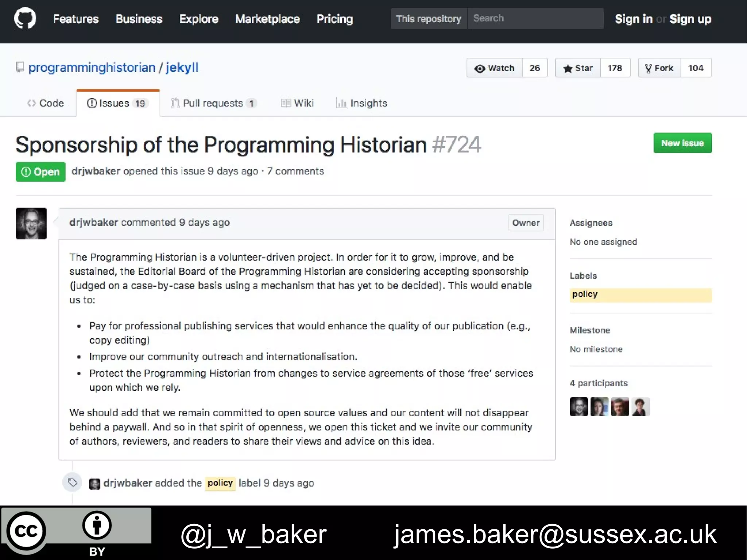Click the tag icon in timeline
Image resolution: width=747 pixels, height=560 pixels.
click(73, 482)
